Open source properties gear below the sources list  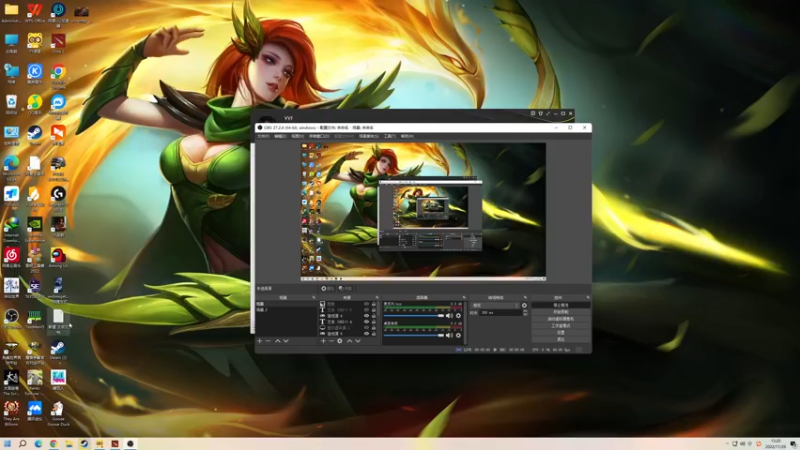point(340,341)
